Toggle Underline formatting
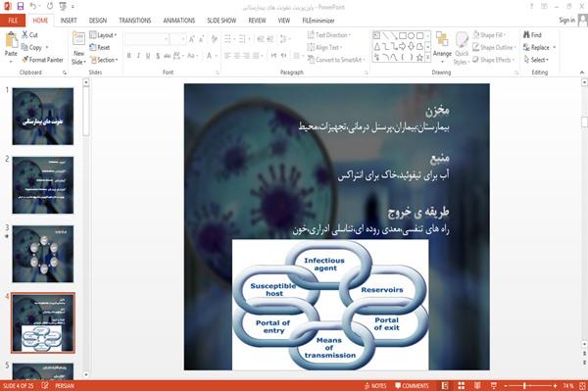Viewport: 588px width, 391px height. point(148,56)
